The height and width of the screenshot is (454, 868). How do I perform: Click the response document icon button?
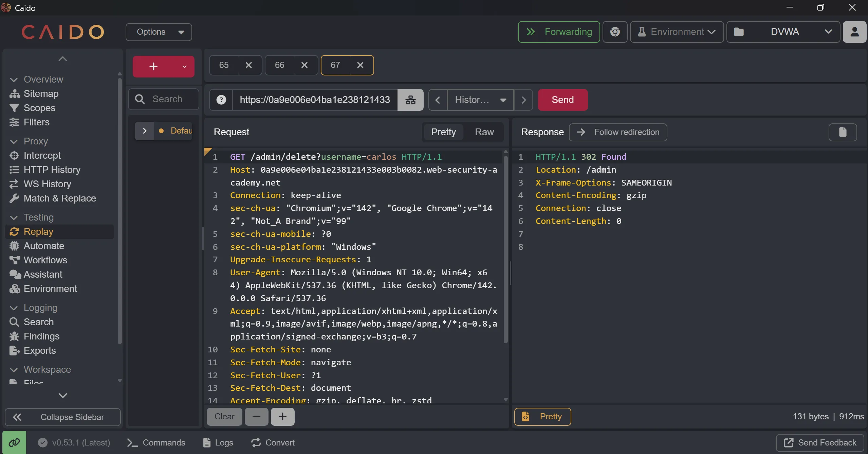(x=842, y=132)
